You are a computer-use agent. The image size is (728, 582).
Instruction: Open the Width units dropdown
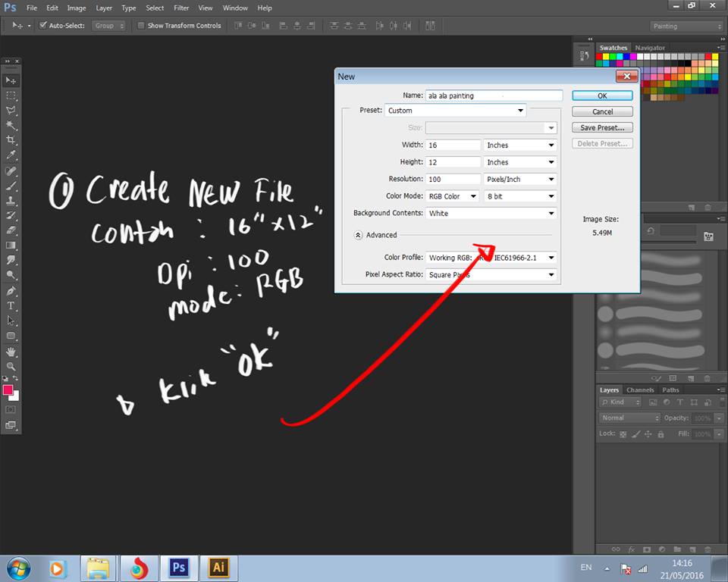point(520,145)
